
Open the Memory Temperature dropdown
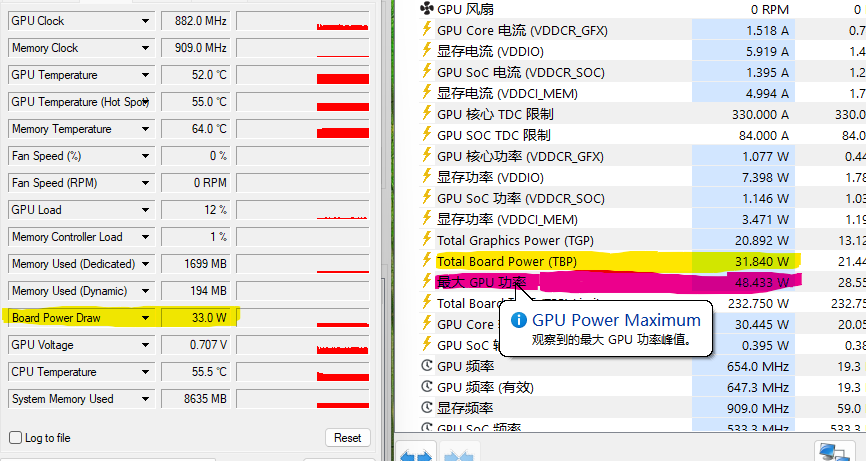pos(145,129)
